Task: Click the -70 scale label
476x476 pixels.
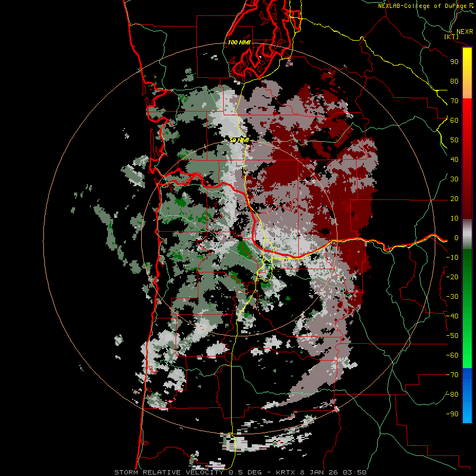Action: pyautogui.click(x=452, y=375)
